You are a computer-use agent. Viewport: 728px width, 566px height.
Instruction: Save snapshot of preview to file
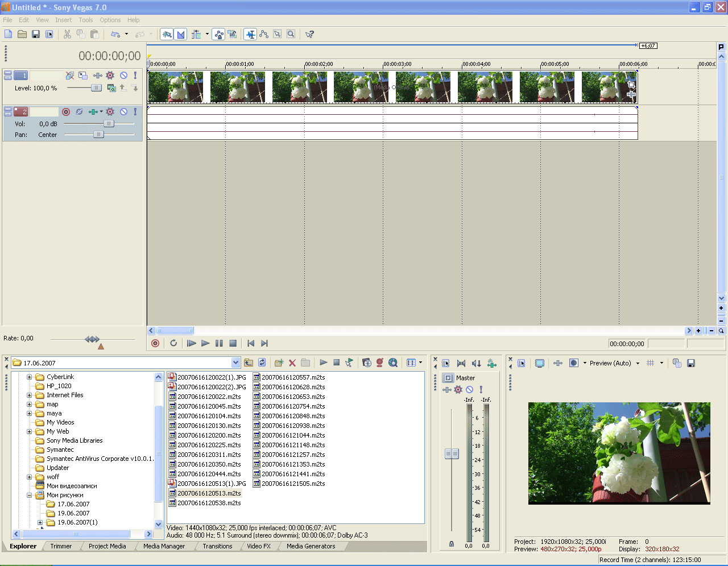(691, 363)
